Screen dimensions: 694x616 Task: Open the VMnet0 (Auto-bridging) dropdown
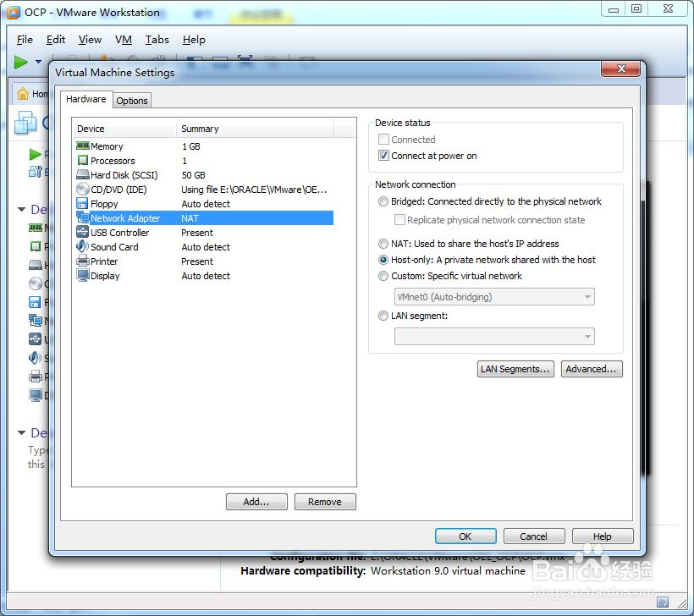point(494,297)
